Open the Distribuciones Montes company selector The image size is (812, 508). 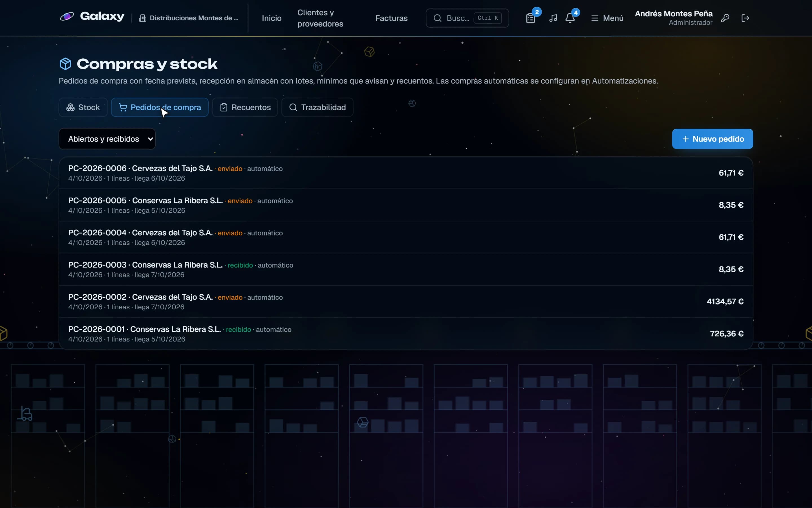point(189,18)
